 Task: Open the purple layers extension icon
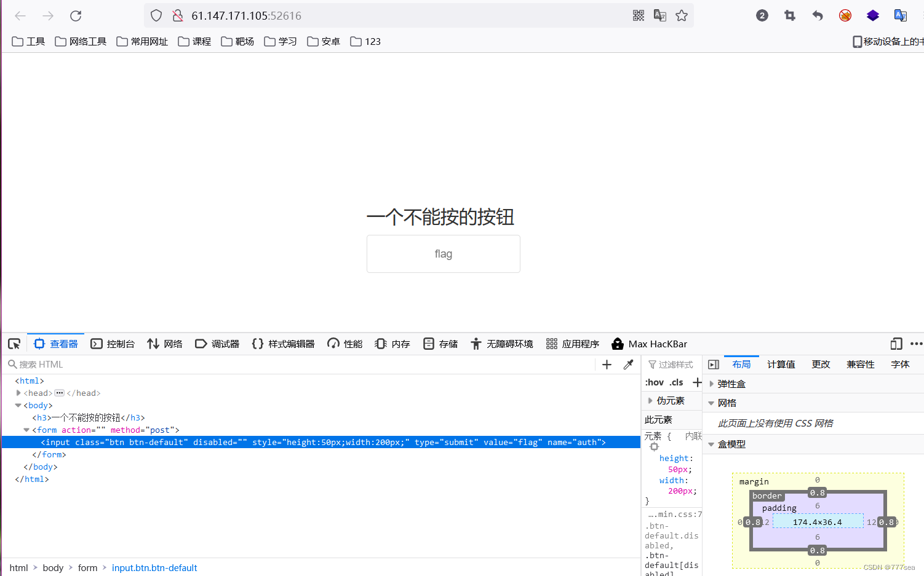coord(873,16)
